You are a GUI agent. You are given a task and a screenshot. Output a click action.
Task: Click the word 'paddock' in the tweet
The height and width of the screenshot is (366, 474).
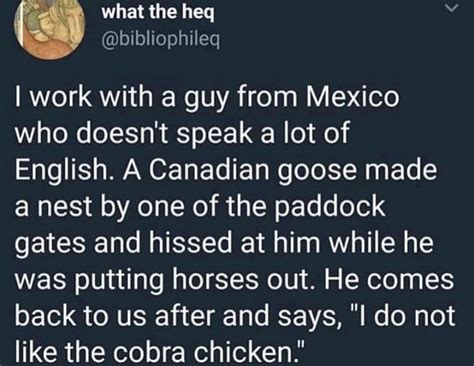click(x=331, y=206)
